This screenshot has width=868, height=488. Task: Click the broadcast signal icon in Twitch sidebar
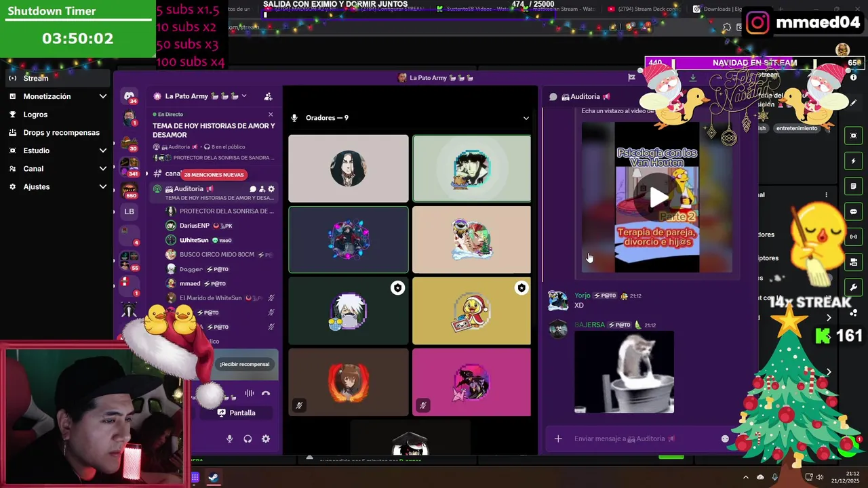853,237
